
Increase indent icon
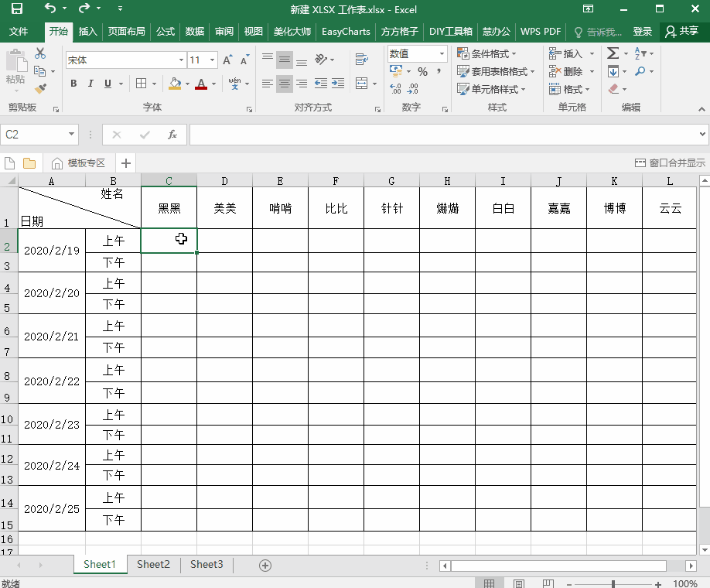tap(338, 84)
